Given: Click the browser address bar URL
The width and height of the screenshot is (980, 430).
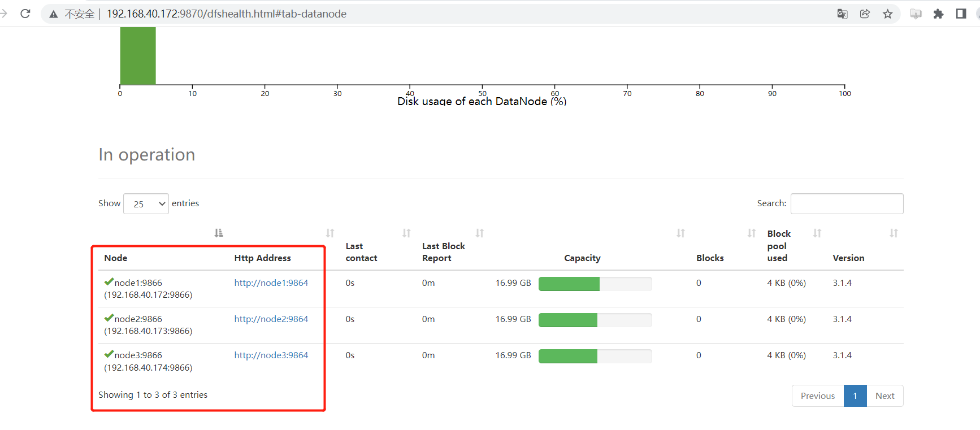Looking at the screenshot, I should click(227, 14).
